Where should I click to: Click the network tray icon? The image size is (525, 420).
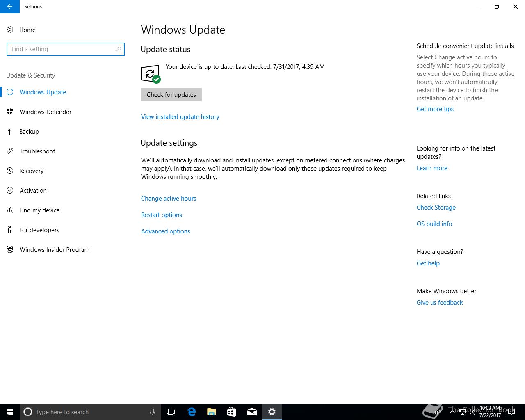(x=462, y=412)
